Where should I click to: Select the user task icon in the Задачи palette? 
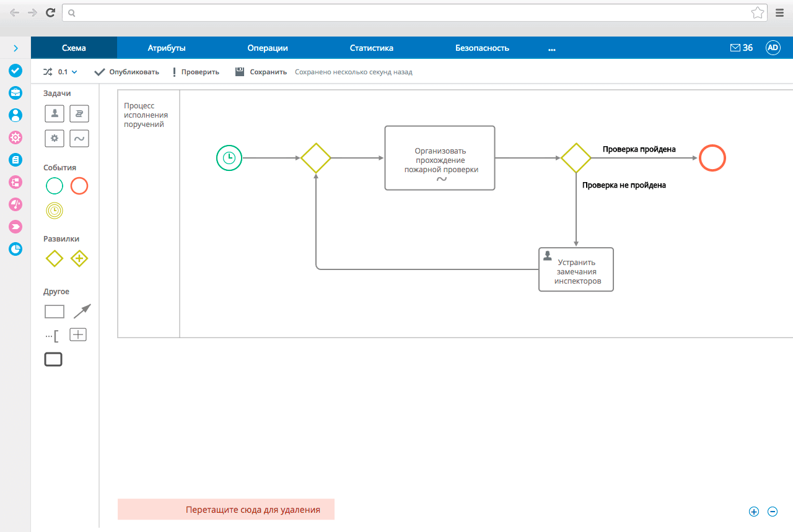coord(55,113)
